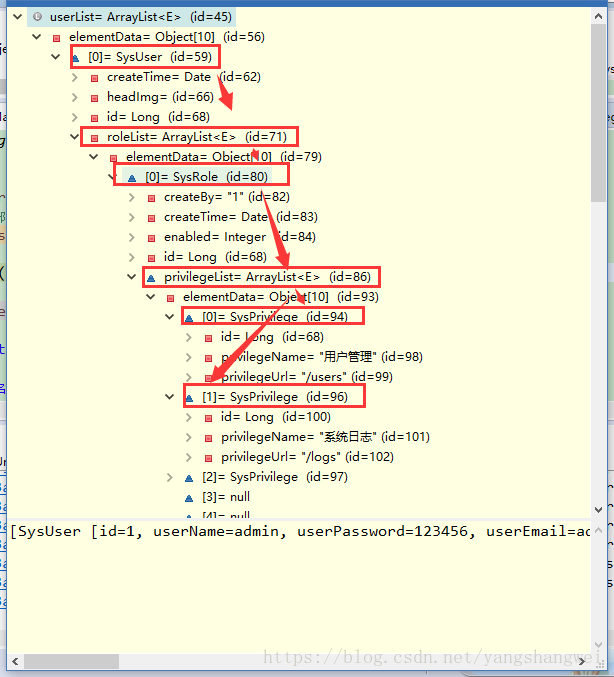Click the triangle icon beside [0]= SysRole
This screenshot has height=677, width=614.
pyautogui.click(x=132, y=177)
